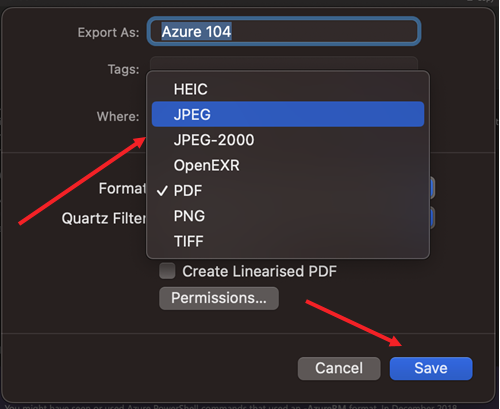Image resolution: width=500 pixels, height=409 pixels.
Task: Select PNG from the format dropdown
Action: [x=288, y=216]
